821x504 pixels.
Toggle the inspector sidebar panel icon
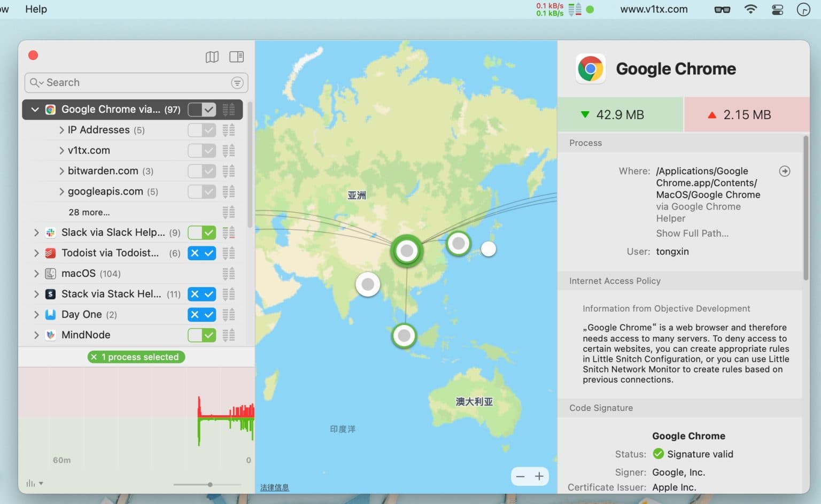click(236, 57)
